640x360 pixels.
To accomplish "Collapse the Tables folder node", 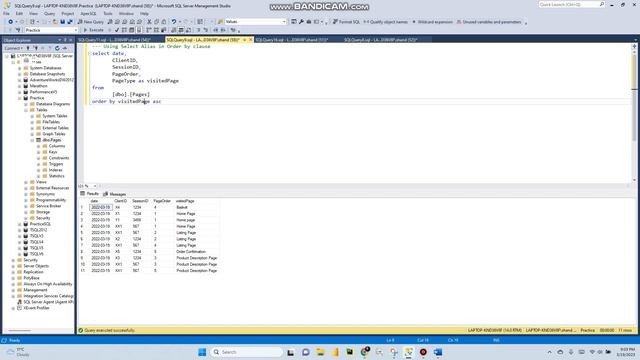I will (26, 110).
